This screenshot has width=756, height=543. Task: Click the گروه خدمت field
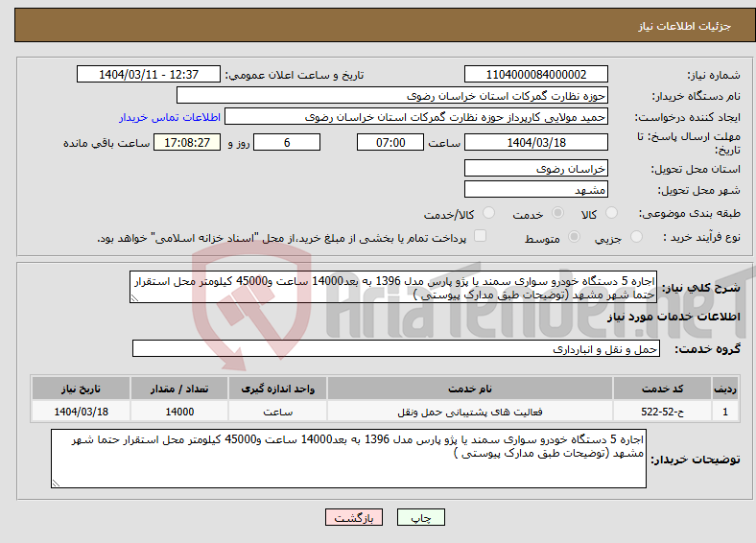point(396,348)
